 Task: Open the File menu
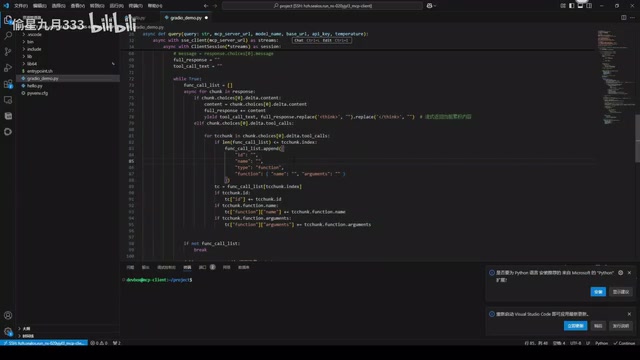pyautogui.click(x=21, y=6)
